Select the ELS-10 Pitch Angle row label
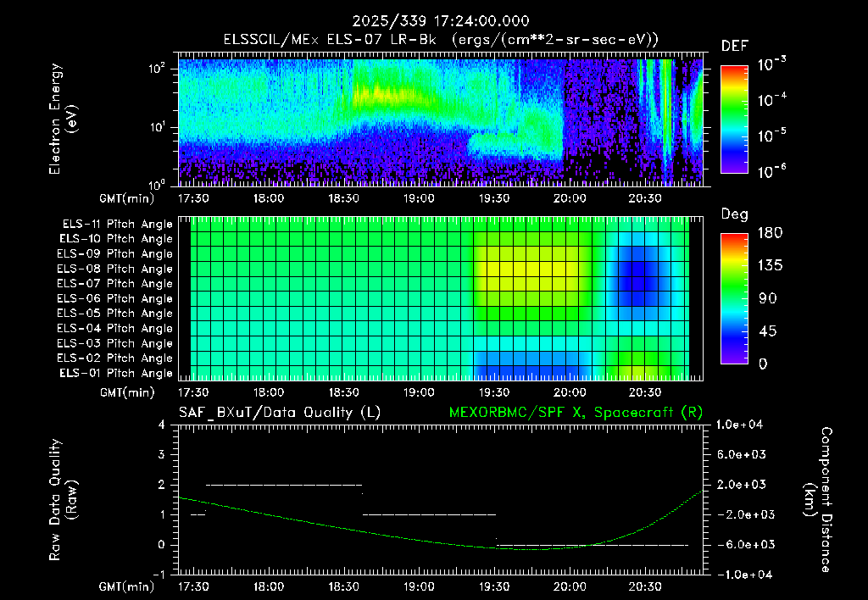The width and height of the screenshot is (868, 600). click(x=115, y=239)
